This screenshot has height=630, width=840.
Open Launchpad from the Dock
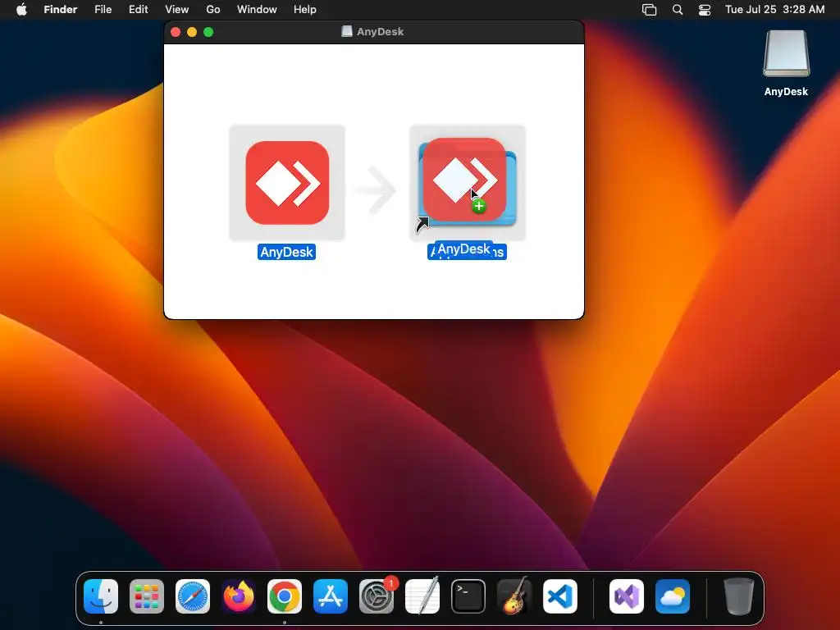[x=147, y=596]
